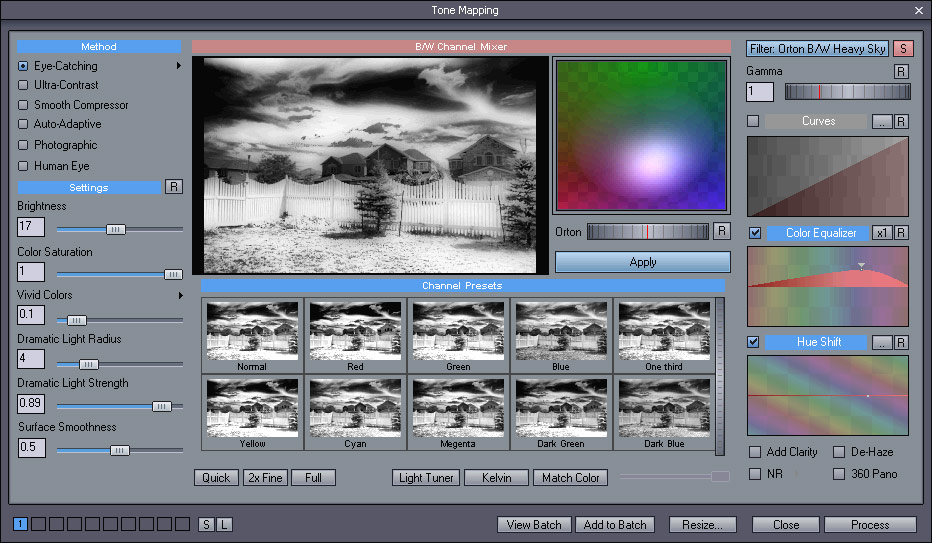Open the Filter: Orton B/W Heavy Sky selector
932x543 pixels.
pyautogui.click(x=817, y=49)
